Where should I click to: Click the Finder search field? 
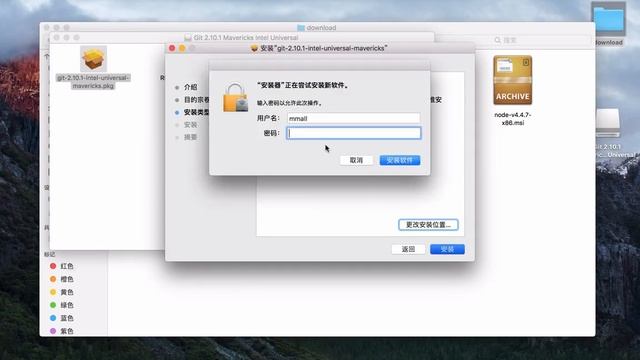541,40
